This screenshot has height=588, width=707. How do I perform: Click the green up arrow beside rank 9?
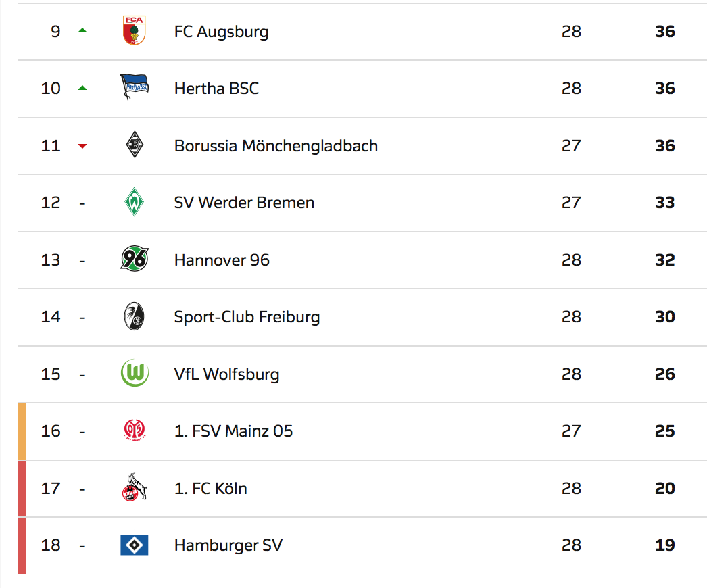(82, 30)
